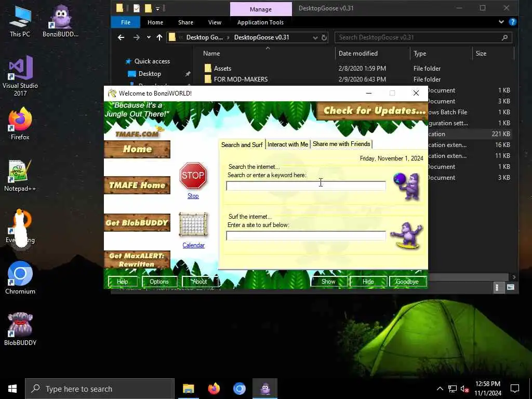Screen dimensions: 532x399
Task: Click the About button
Action: pyautogui.click(x=199, y=282)
